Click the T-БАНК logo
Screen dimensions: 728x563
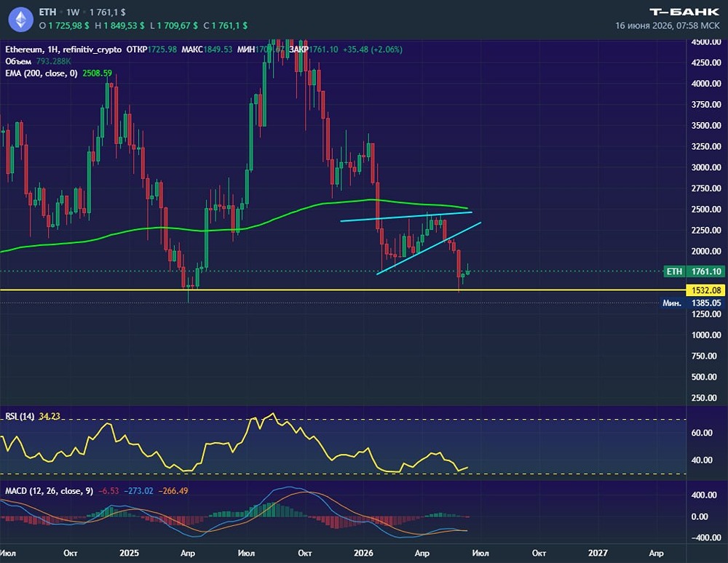[684, 12]
